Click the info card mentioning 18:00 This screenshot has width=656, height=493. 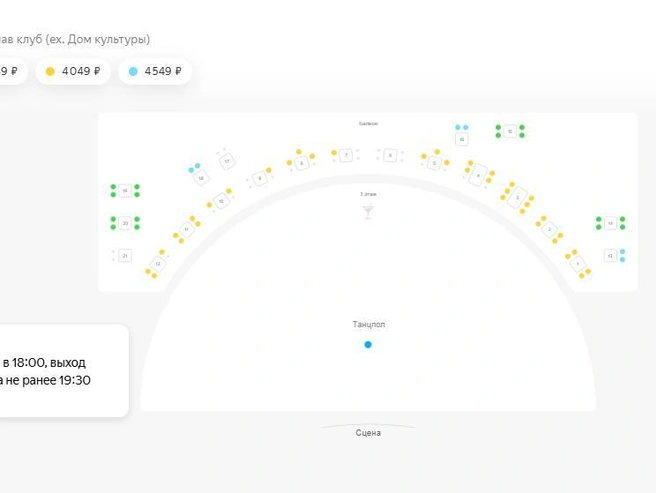pyautogui.click(x=64, y=371)
